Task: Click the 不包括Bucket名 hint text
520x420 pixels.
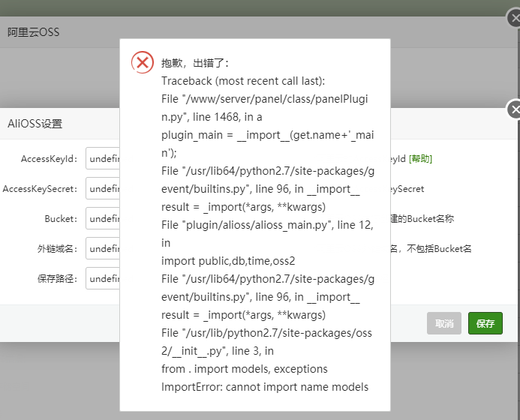Action: (x=439, y=248)
